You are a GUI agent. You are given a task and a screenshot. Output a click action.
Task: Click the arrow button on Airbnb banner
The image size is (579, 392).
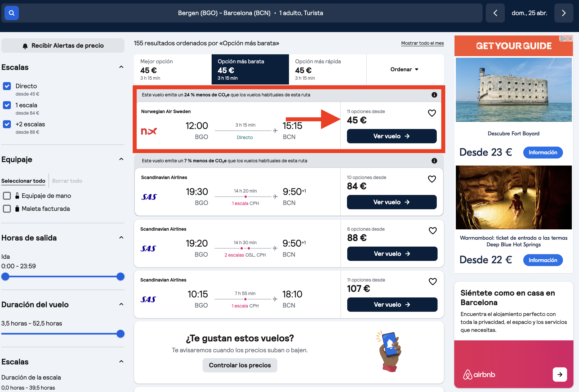[x=560, y=375]
